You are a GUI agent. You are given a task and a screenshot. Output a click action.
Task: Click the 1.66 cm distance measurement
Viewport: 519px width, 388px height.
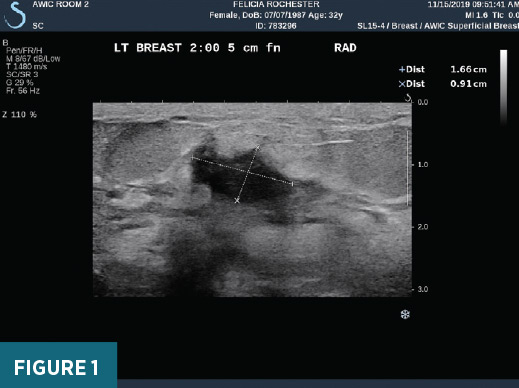click(x=468, y=69)
